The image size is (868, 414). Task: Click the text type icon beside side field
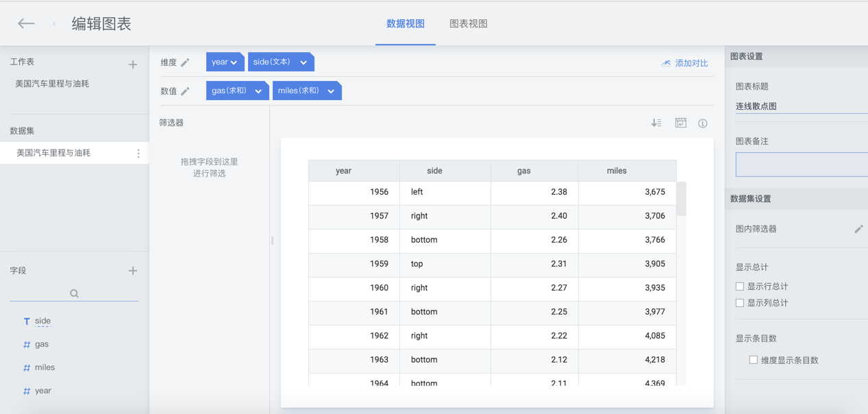pos(27,321)
